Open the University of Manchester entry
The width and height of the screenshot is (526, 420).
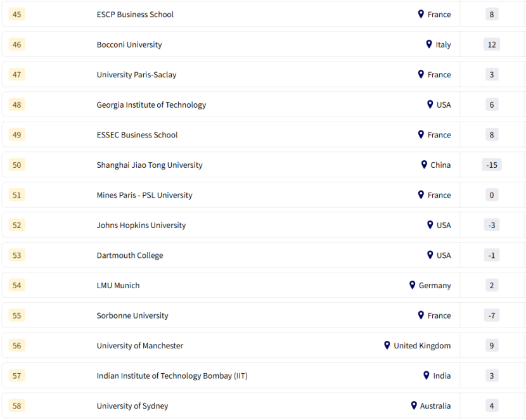pos(140,345)
